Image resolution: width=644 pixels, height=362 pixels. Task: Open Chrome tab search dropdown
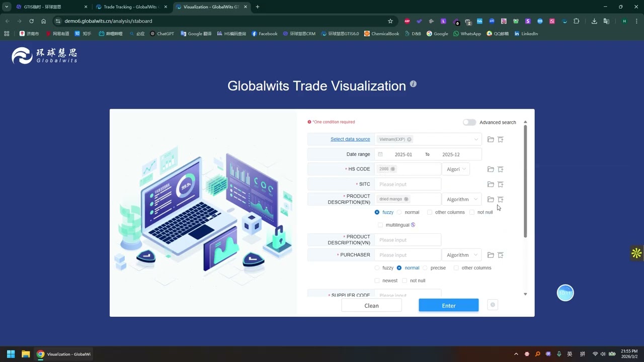(x=7, y=7)
